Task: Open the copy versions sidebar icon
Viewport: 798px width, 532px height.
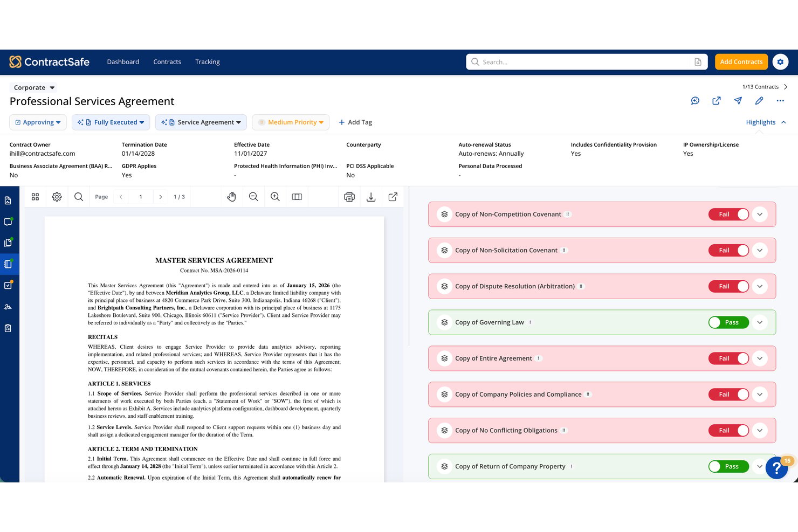Action: point(8,243)
